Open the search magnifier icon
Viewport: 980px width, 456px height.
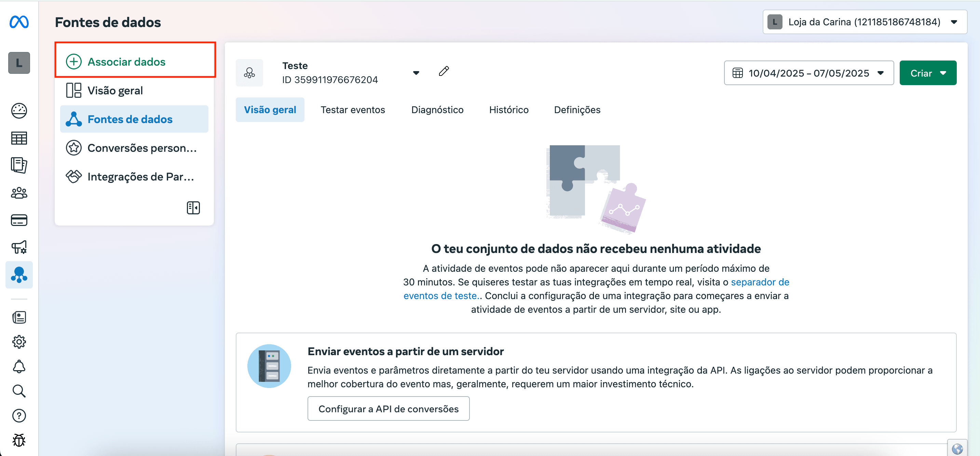19,391
